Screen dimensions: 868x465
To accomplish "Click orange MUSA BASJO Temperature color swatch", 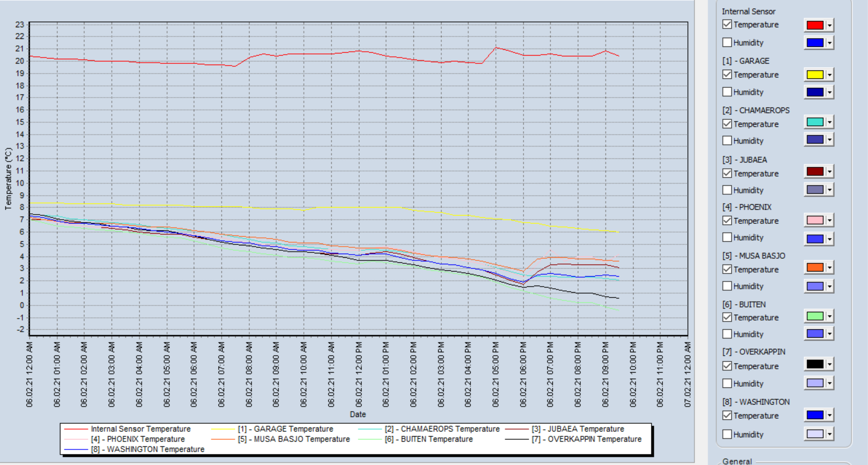I will tap(815, 268).
